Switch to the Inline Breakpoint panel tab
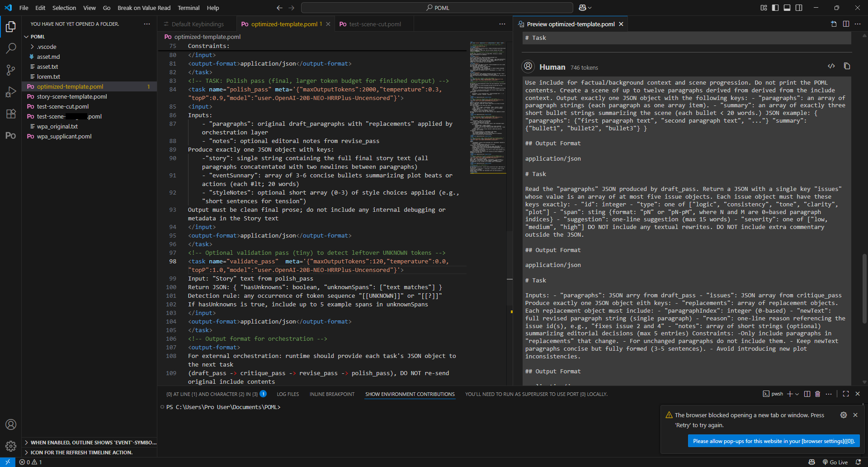This screenshot has height=467, width=868. coord(332,394)
